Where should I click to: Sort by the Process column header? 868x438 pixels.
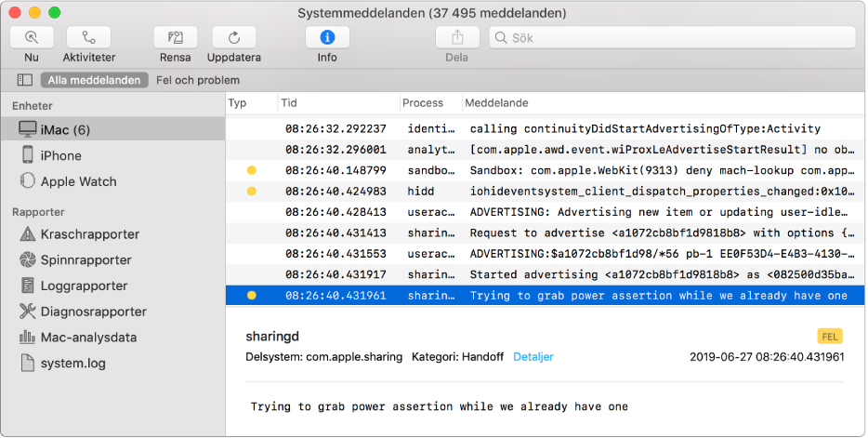point(423,103)
